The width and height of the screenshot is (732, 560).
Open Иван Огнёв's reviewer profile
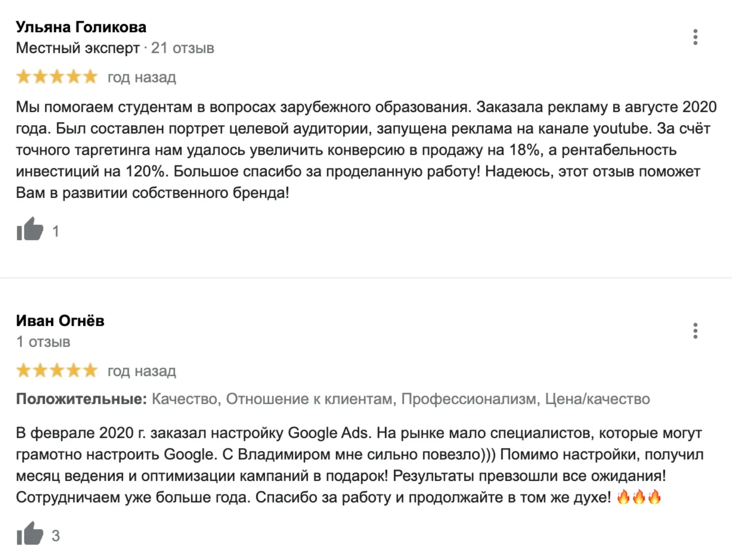[x=60, y=321]
